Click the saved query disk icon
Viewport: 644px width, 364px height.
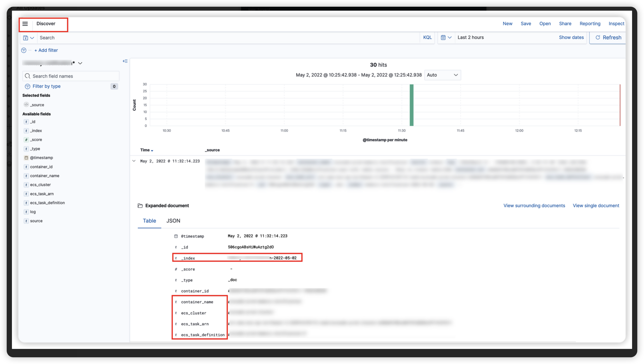pos(26,38)
